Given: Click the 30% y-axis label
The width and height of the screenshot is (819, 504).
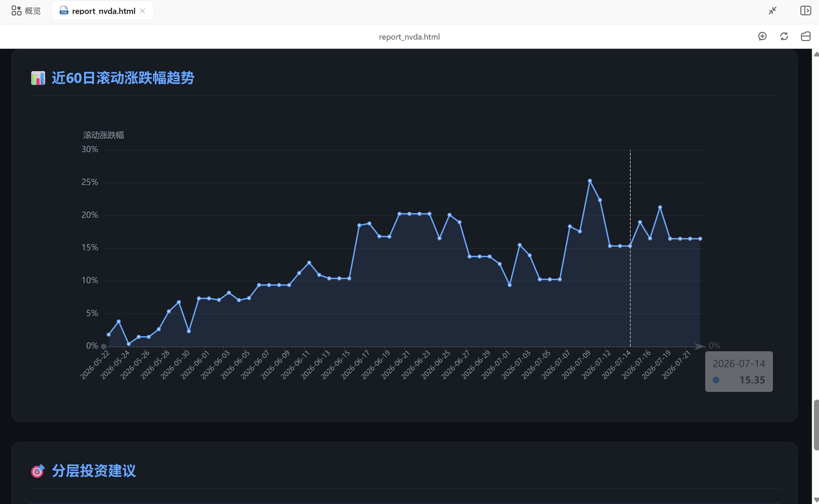Looking at the screenshot, I should [x=90, y=150].
